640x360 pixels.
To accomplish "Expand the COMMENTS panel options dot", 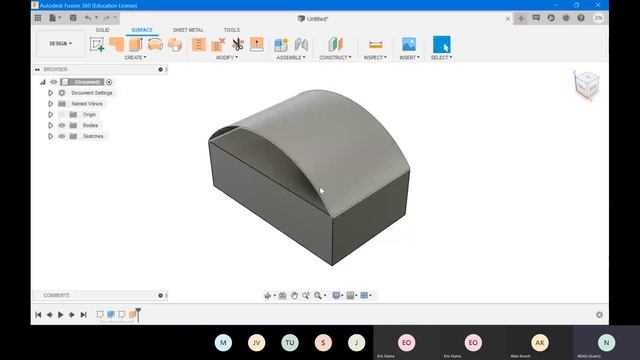I will (x=160, y=296).
